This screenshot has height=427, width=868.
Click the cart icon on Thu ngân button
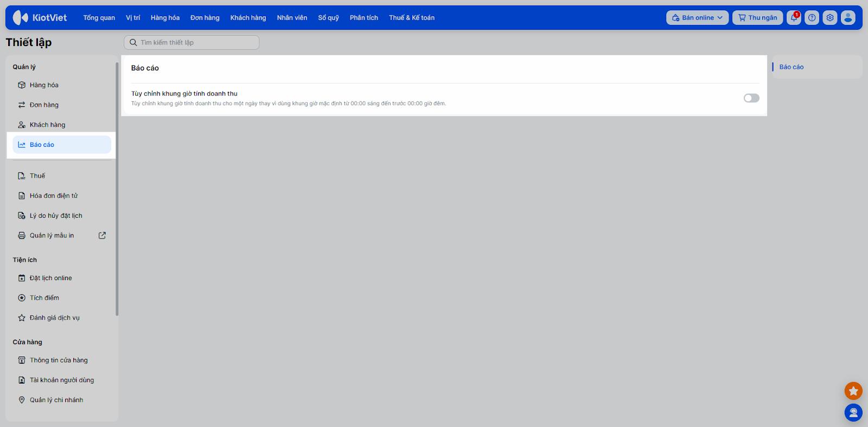coord(742,18)
